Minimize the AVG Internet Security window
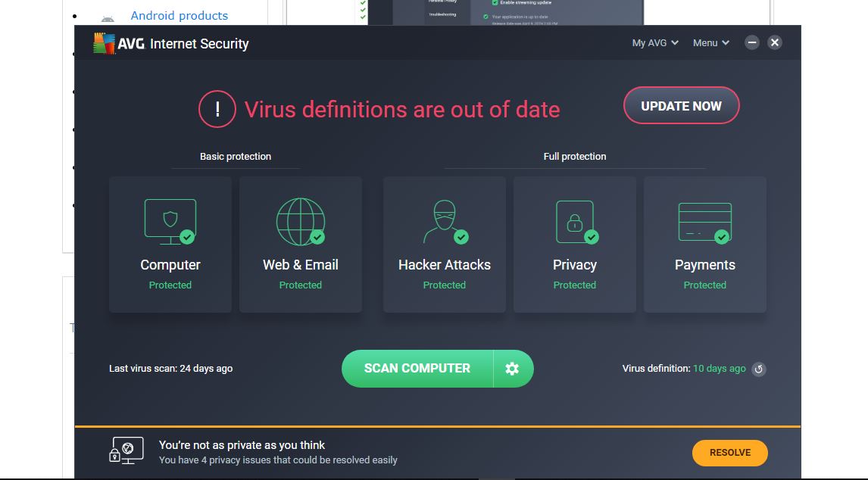The width and height of the screenshot is (868, 480). point(752,42)
